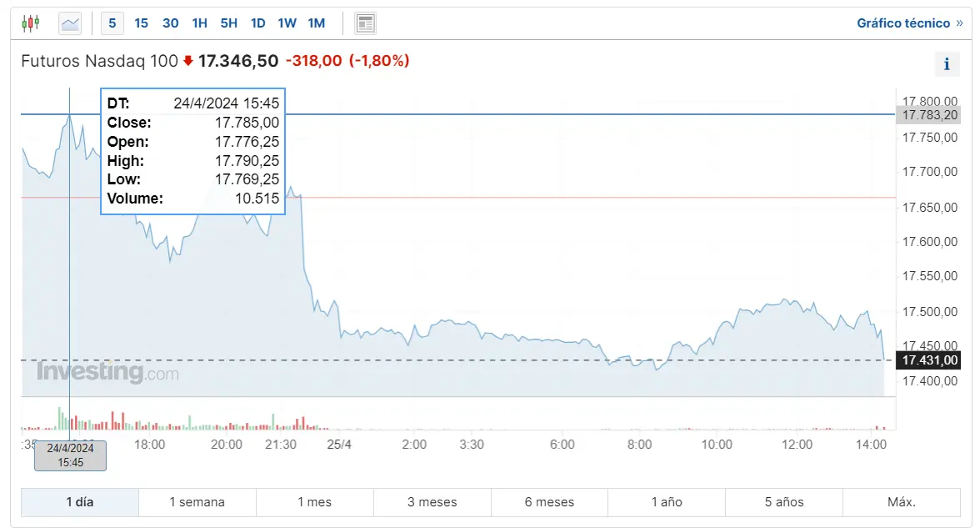Click the info icon near the price

947,64
